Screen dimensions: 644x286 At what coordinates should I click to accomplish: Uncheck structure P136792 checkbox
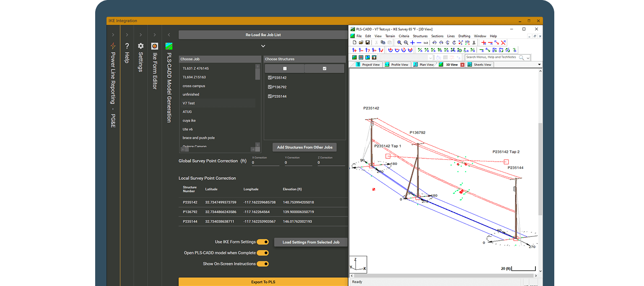270,87
